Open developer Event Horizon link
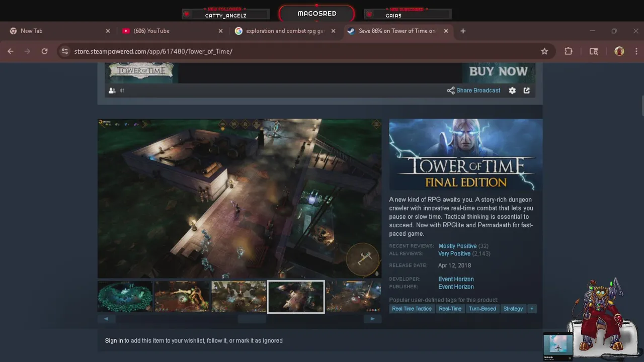Viewport: 644px width, 362px height. pos(456,279)
